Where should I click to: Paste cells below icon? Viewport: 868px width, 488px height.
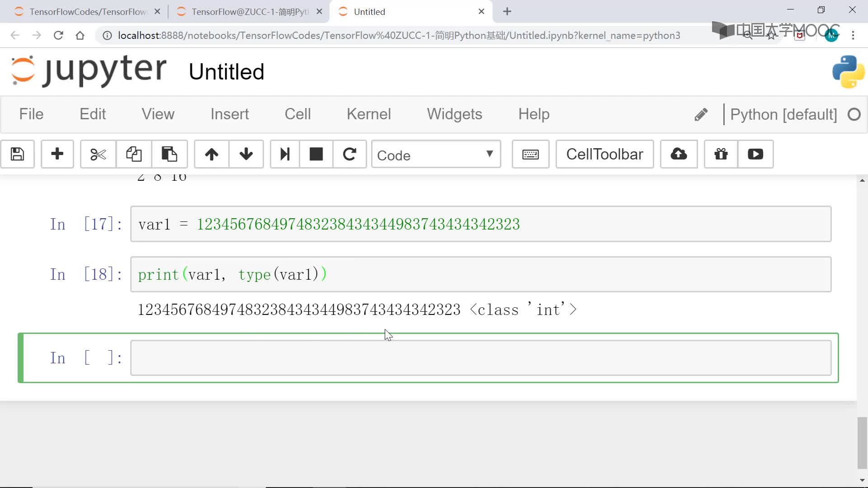(170, 154)
